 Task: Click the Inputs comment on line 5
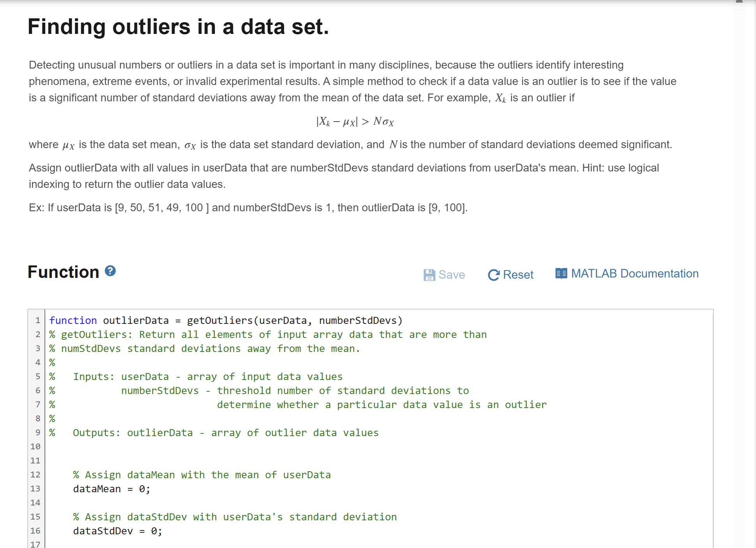click(x=196, y=377)
